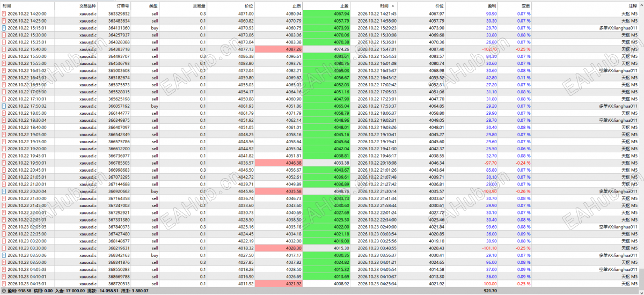
Task: Select the order icon in the 15:30:00 row
Action: (4, 35)
